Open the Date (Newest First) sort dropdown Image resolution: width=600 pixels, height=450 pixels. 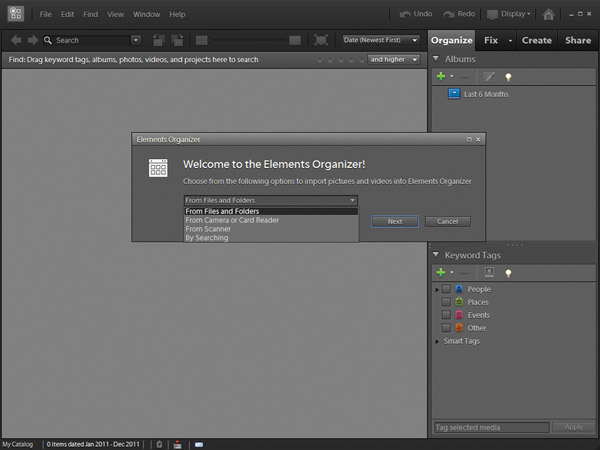click(381, 40)
